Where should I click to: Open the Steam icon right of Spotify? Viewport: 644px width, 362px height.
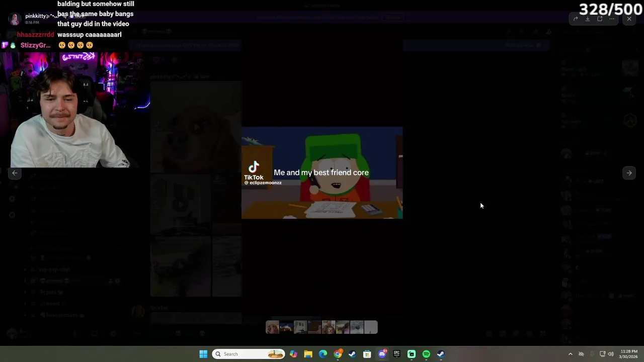point(441,354)
